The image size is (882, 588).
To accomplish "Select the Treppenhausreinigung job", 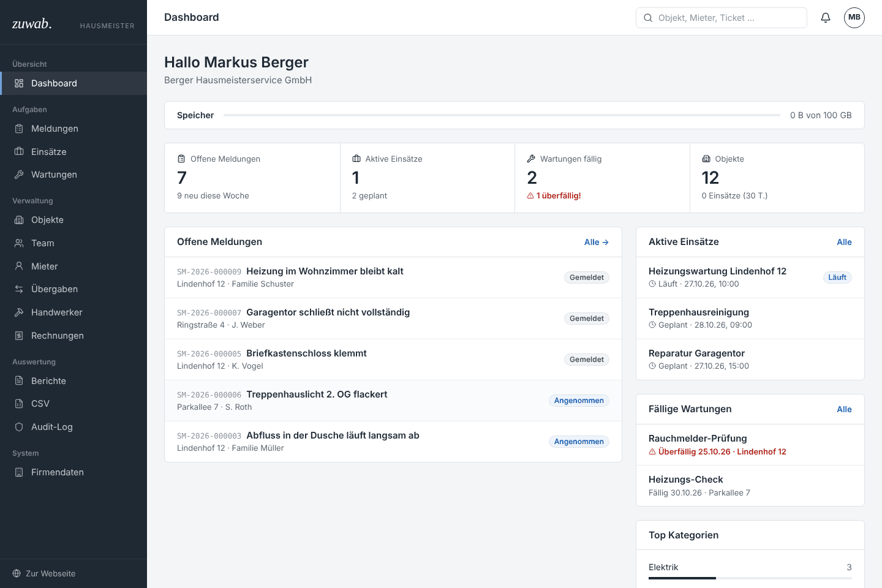I will [x=750, y=318].
